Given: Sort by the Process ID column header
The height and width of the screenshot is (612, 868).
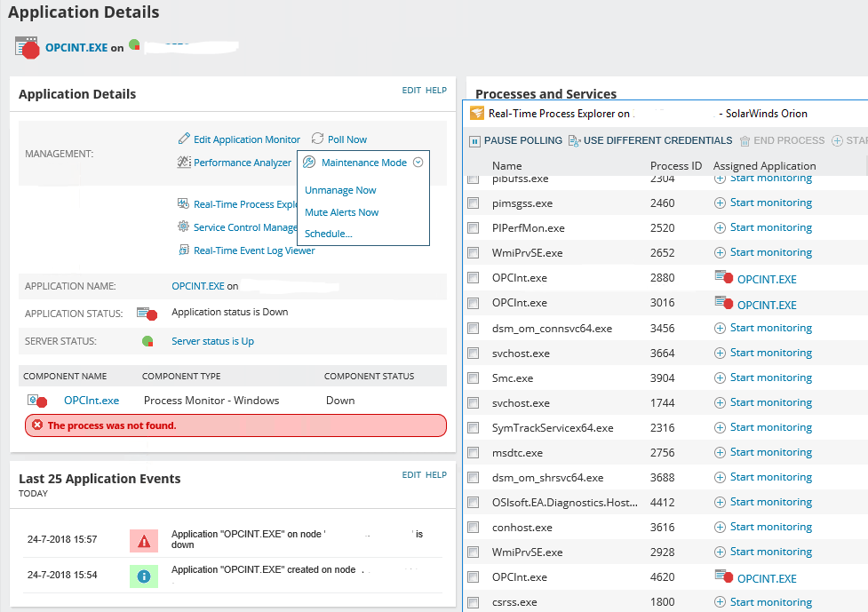Looking at the screenshot, I should [676, 165].
